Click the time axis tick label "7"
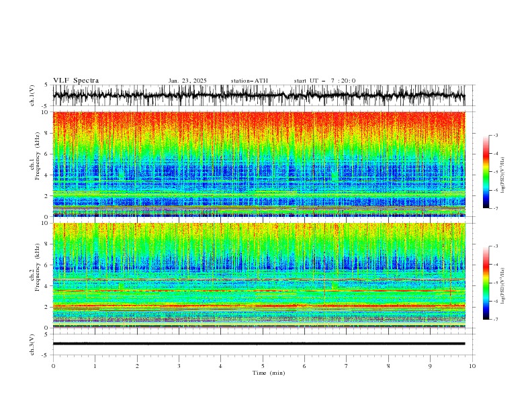This screenshot has height=411, width=532. tap(347, 366)
